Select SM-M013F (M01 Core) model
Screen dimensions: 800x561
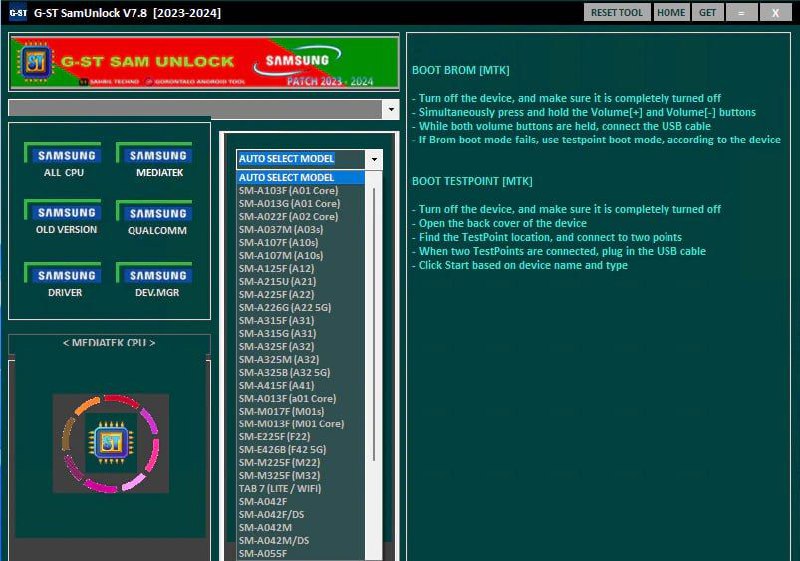[x=301, y=424]
